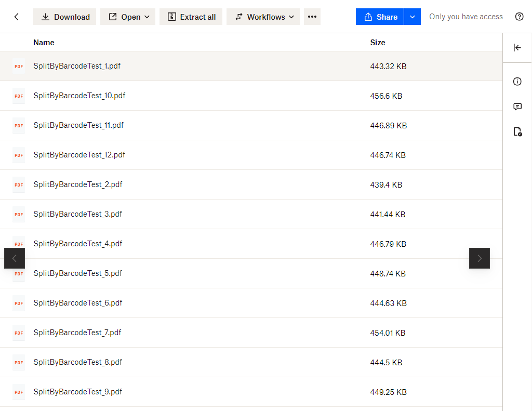The height and width of the screenshot is (411, 532).
Task: Click the more options ellipsis button
Action: [x=312, y=17]
